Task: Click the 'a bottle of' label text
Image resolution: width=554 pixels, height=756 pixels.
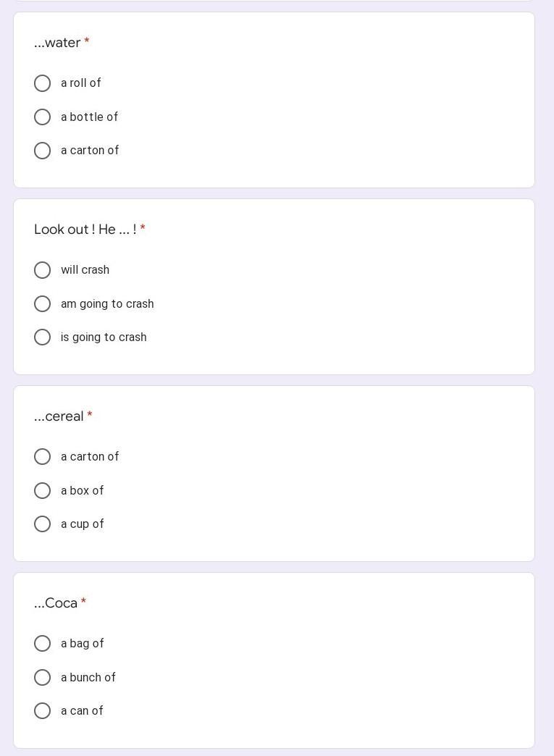Action: 89,117
